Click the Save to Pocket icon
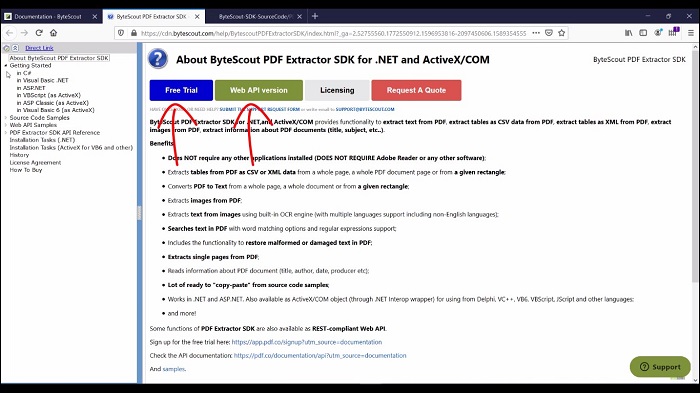The height and width of the screenshot is (393, 700). coord(549,33)
